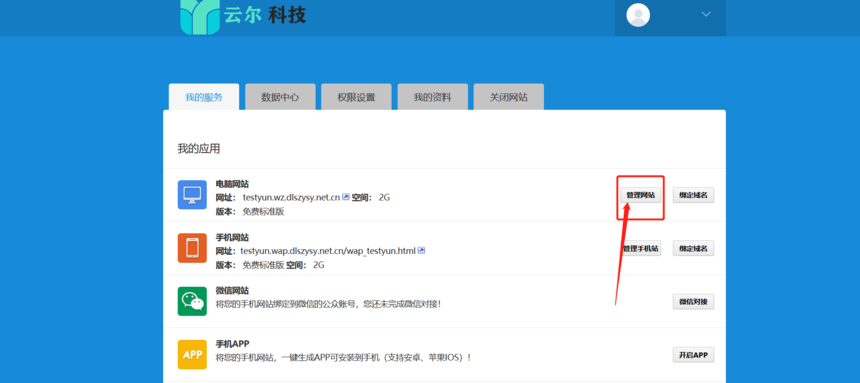860x383 pixels.
Task: Click the 微信对接 button
Action: coord(693,302)
